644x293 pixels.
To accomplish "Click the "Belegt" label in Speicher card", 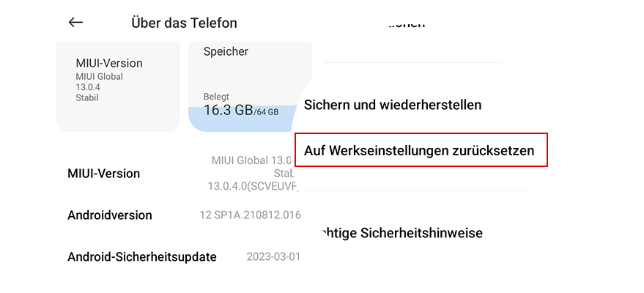I will point(216,97).
